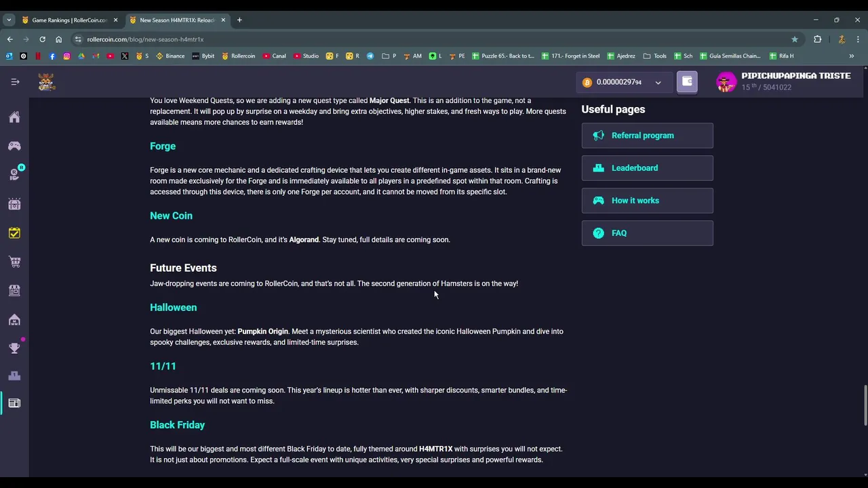Open the Google Drive bookmark
The image size is (868, 488).
[x=81, y=56]
